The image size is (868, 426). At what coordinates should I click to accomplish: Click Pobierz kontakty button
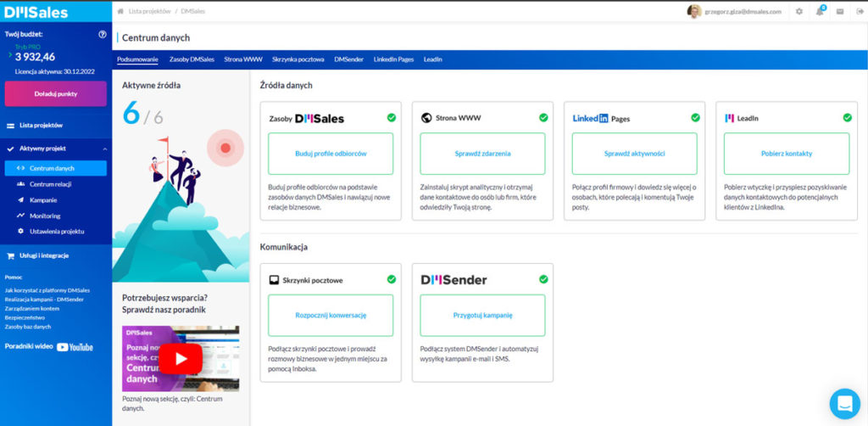787,154
